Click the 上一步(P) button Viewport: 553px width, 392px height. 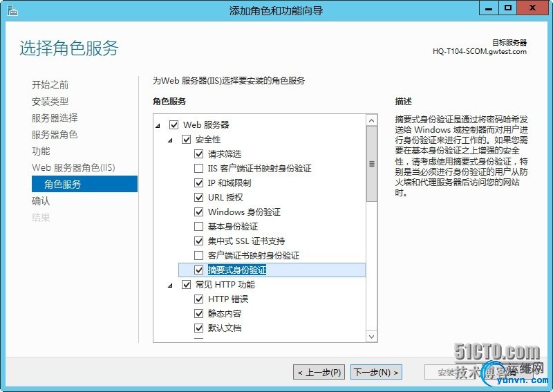click(x=319, y=372)
